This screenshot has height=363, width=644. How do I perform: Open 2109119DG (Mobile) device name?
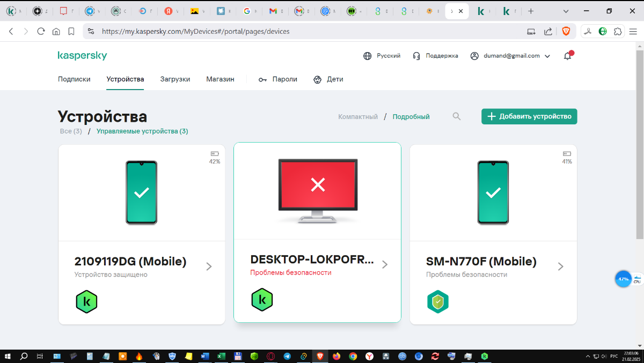(130, 262)
